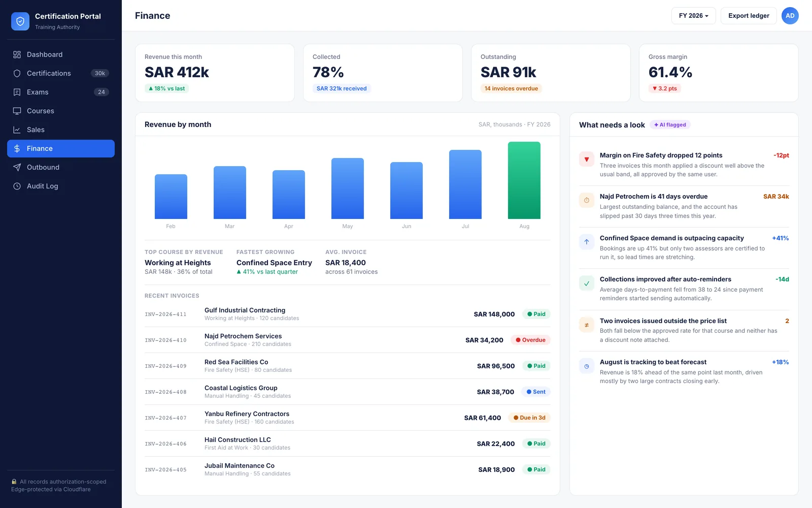The height and width of the screenshot is (508, 812).
Task: Click the 30k badge next to Certifications
Action: tap(100, 73)
